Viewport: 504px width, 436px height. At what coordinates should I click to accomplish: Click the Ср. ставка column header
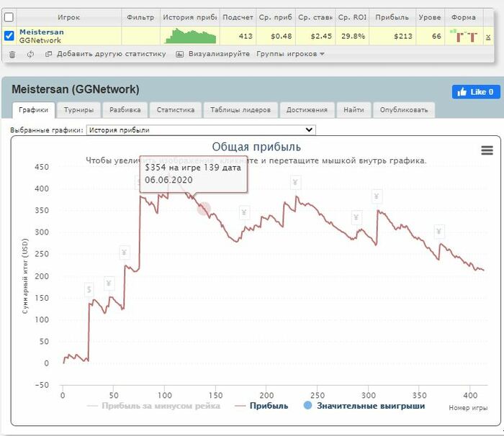(315, 17)
